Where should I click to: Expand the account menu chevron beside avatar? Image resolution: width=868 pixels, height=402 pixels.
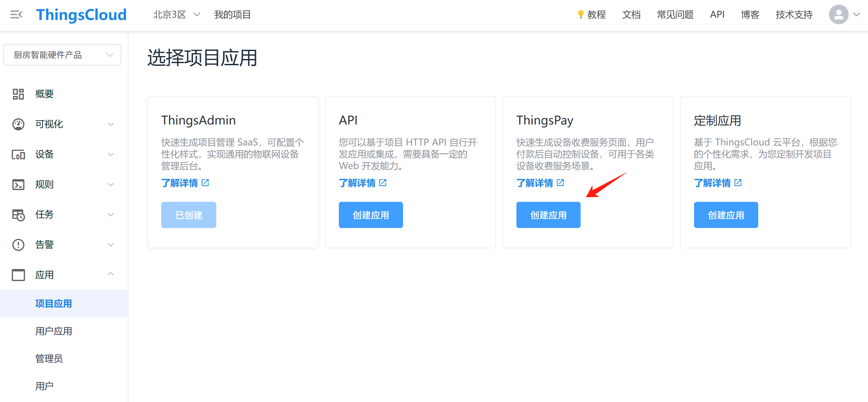856,14
